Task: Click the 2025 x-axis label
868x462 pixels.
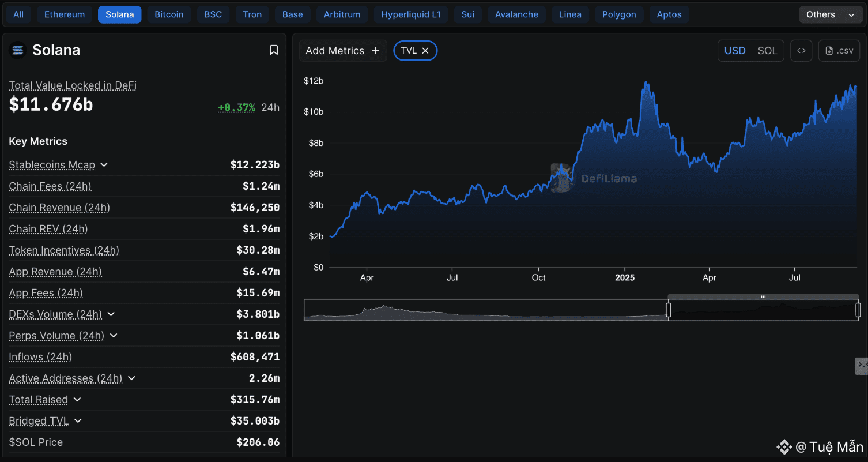Action: pyautogui.click(x=625, y=278)
